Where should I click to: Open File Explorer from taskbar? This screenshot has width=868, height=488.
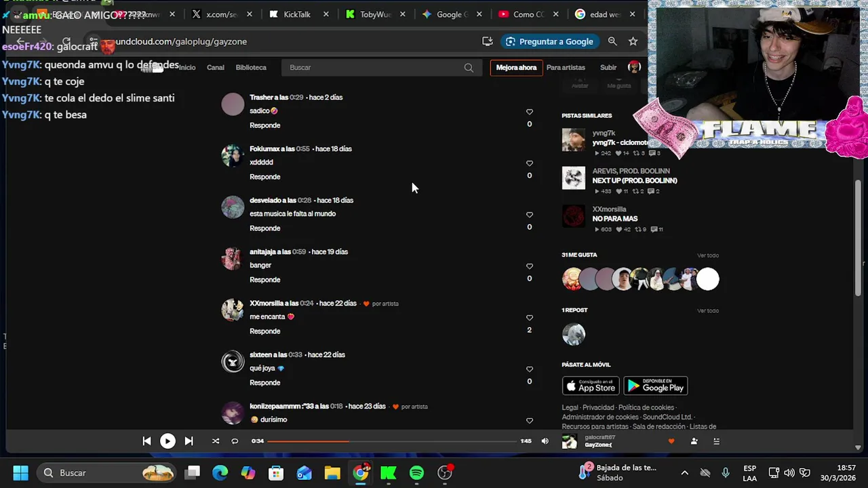(x=332, y=473)
